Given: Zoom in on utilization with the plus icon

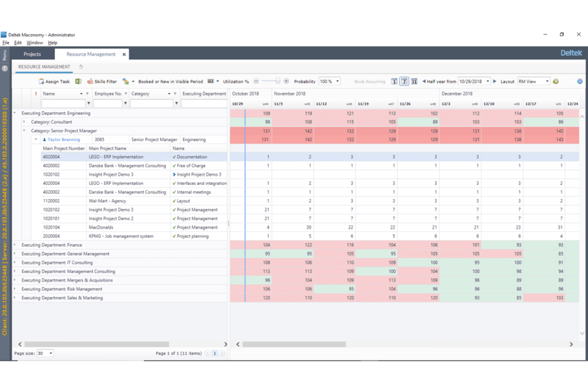Looking at the screenshot, I should (x=287, y=82).
